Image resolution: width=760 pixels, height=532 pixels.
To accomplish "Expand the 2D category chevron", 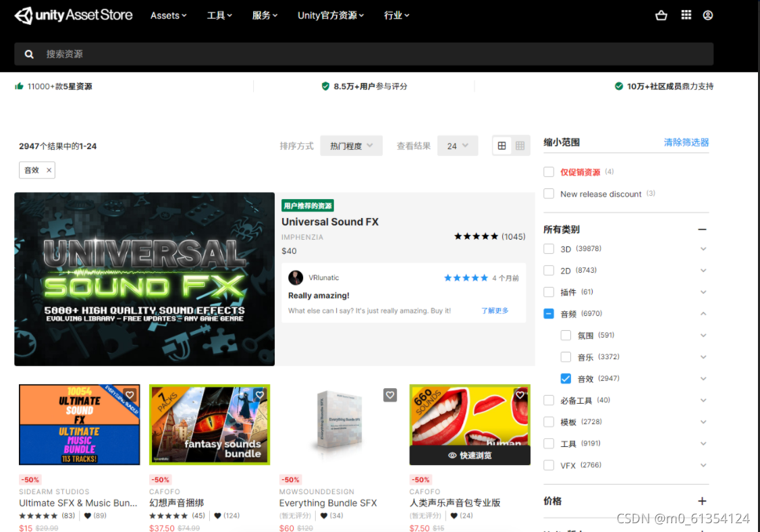I will [x=703, y=271].
